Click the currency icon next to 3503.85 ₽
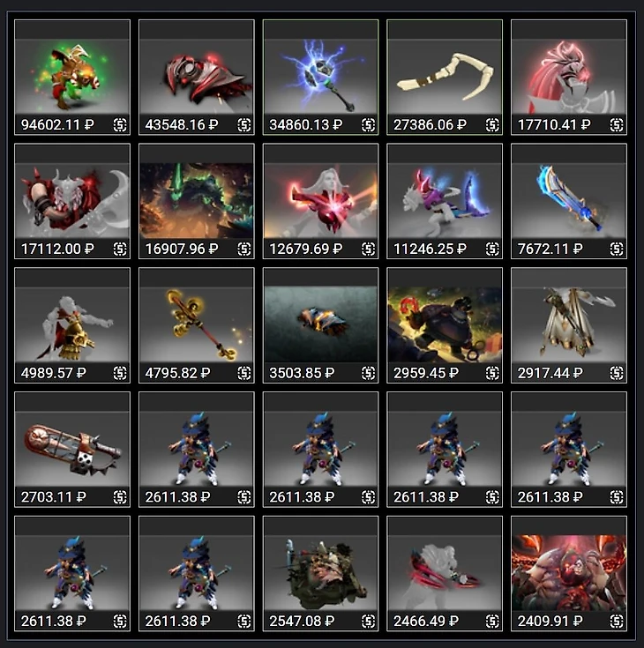Viewport: 644px width, 648px height. [368, 373]
